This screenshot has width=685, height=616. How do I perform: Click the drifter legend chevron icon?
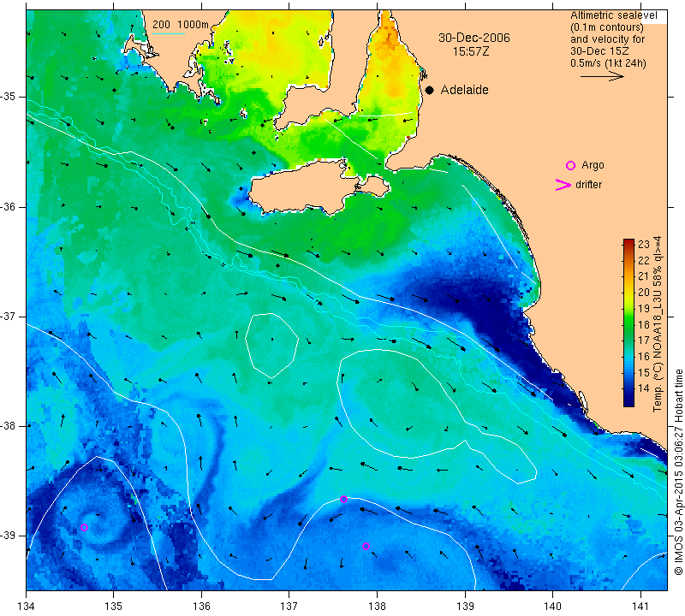[563, 185]
